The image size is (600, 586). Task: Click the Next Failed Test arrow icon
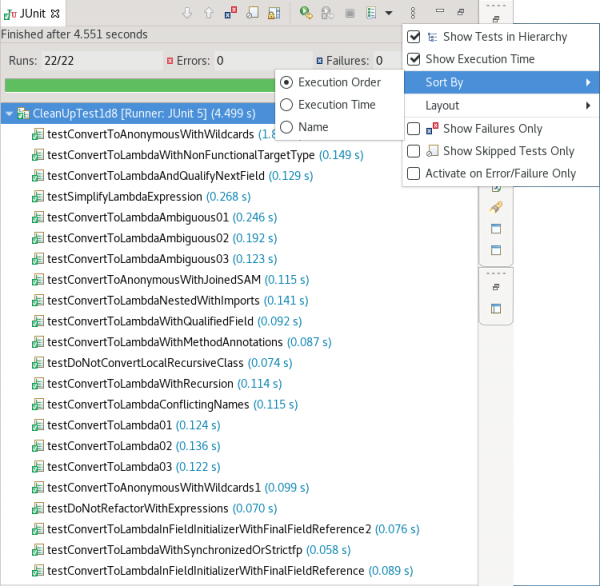(x=187, y=13)
